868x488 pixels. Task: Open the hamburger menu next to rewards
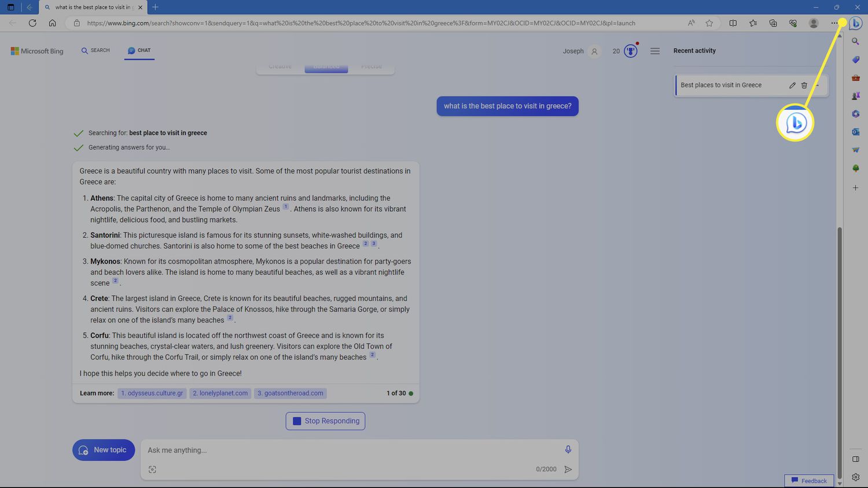coord(654,51)
